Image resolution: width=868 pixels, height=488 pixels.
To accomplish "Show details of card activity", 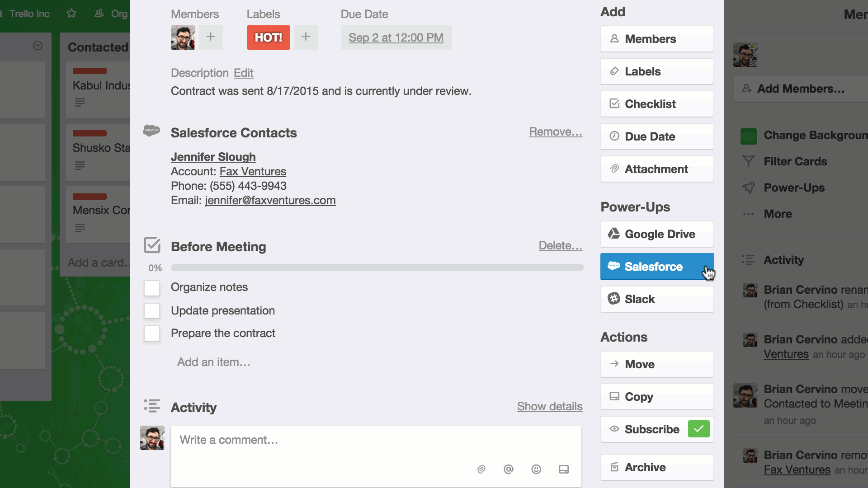I will tap(550, 406).
